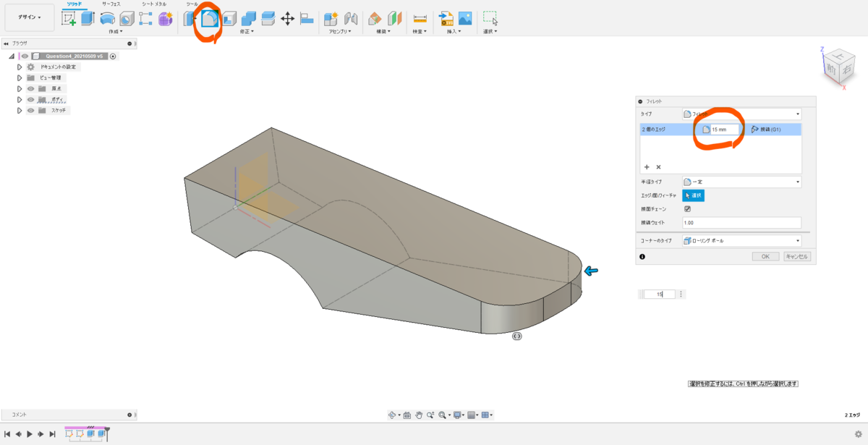Click the info icon in fillet dialog
Viewport: 868px width, 445px height.
tap(642, 256)
